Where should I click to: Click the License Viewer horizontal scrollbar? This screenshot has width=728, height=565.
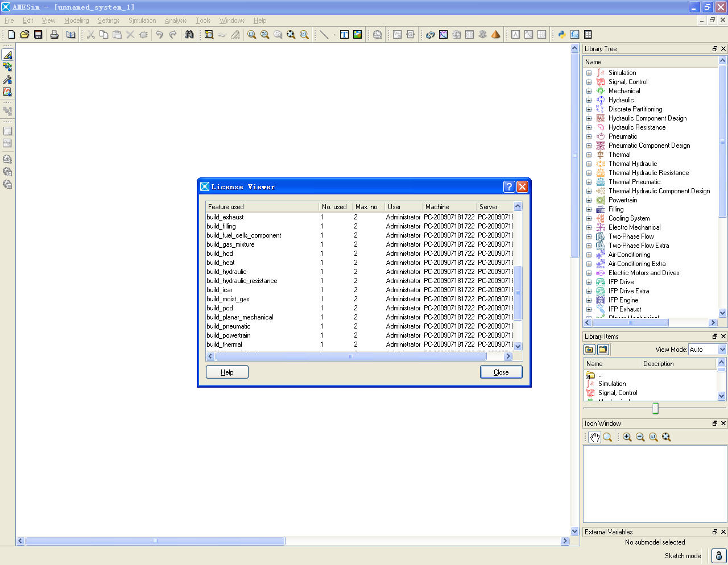tap(359, 356)
